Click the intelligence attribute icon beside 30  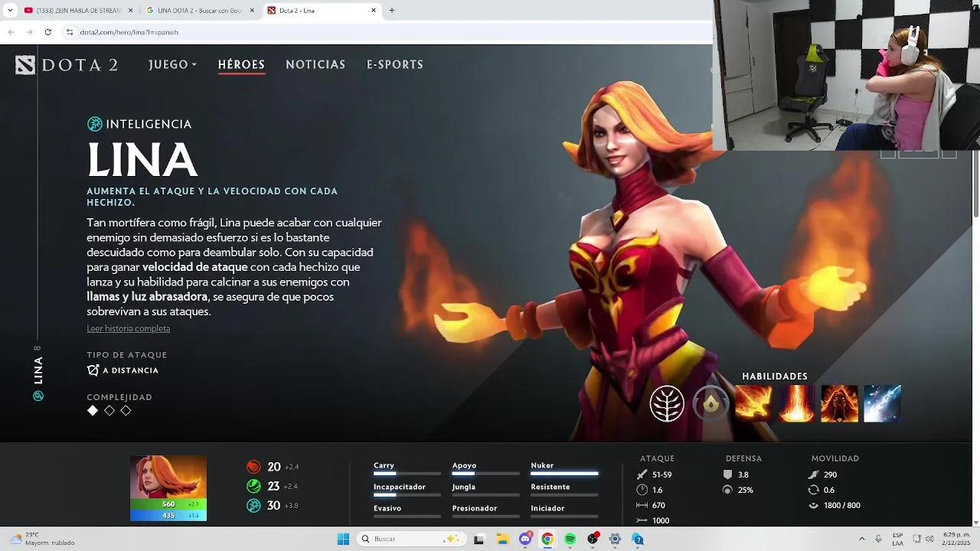(253, 506)
